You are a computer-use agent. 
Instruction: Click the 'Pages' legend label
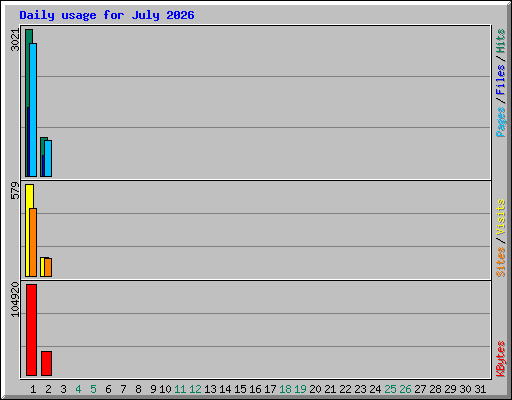coord(501,122)
